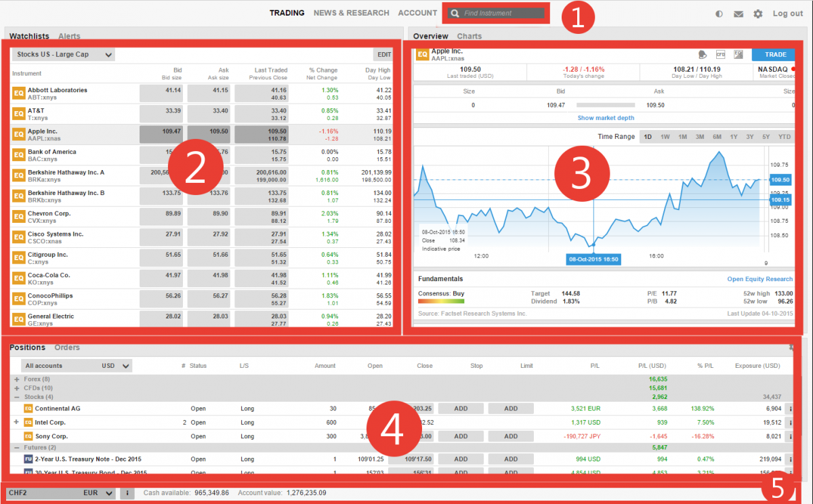
Task: Click the EQ badge for General Electric
Action: click(x=18, y=320)
